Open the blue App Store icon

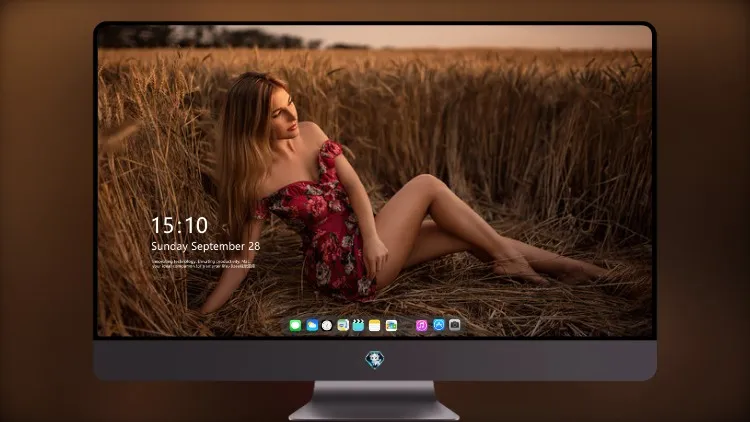pyautogui.click(x=439, y=325)
